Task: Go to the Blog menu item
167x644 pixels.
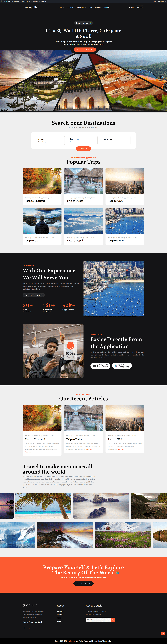Action: [90, 7]
